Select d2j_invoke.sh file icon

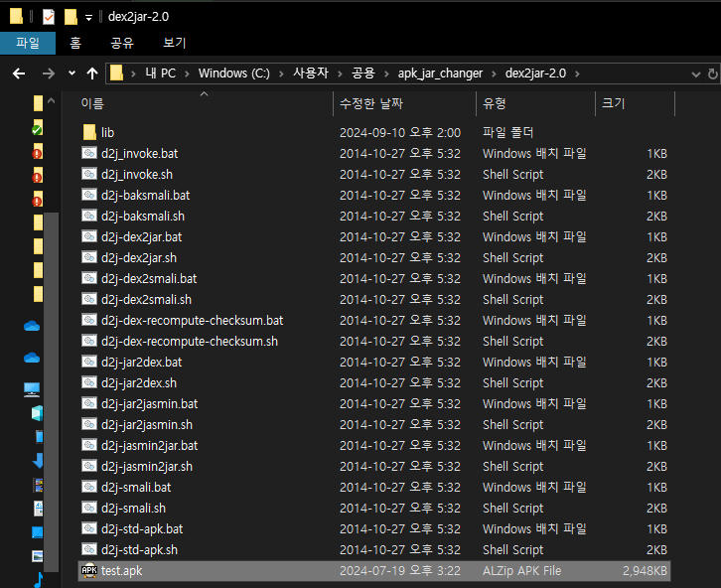point(89,174)
